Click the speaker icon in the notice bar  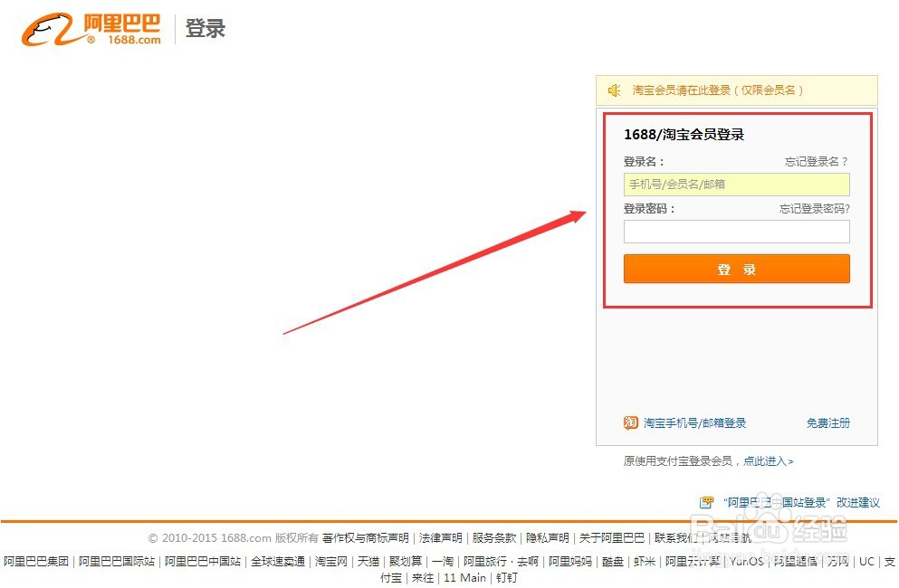pos(615,90)
